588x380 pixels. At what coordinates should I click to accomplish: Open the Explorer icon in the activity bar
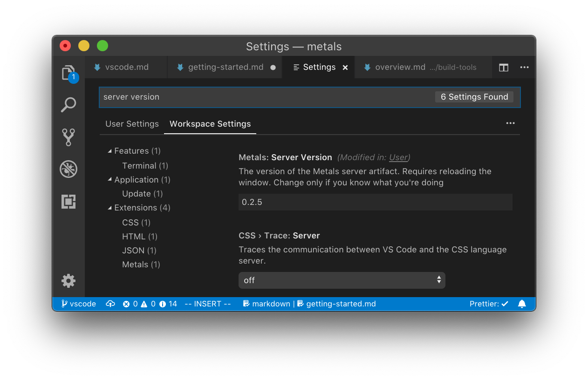[x=68, y=72]
